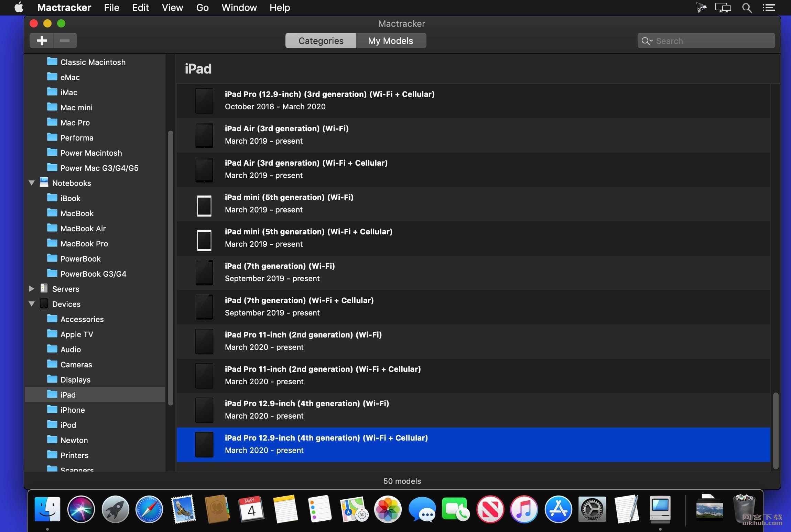Screen dimensions: 791x532
Task: Open Safari from the Dock
Action: pyautogui.click(x=149, y=509)
